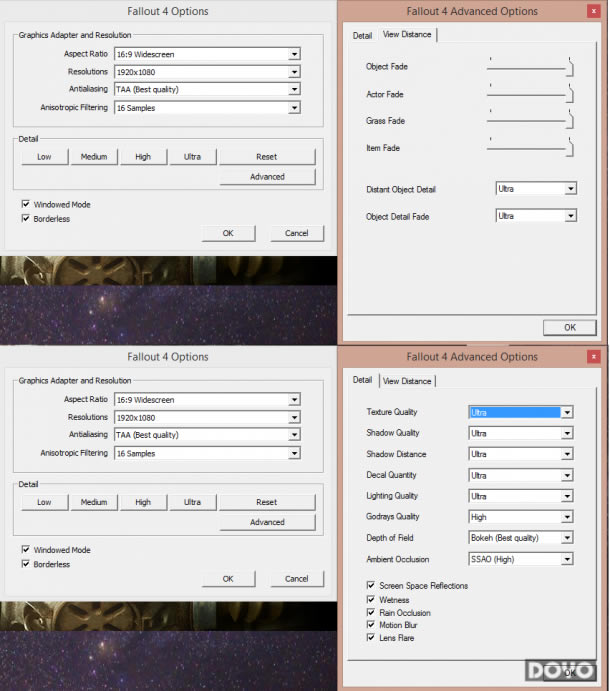This screenshot has width=610, height=691.
Task: Open the Depth of Field dropdown
Action: [x=520, y=538]
